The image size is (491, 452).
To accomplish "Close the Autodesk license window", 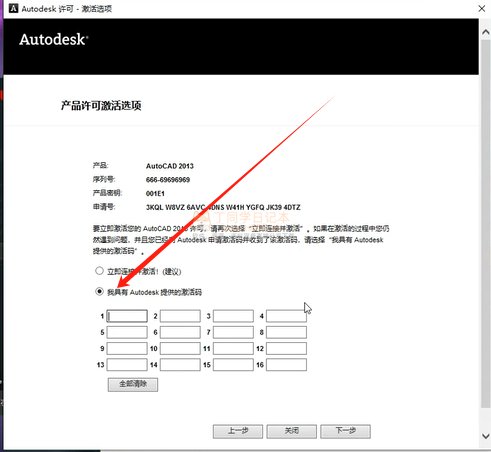I will (482, 8).
